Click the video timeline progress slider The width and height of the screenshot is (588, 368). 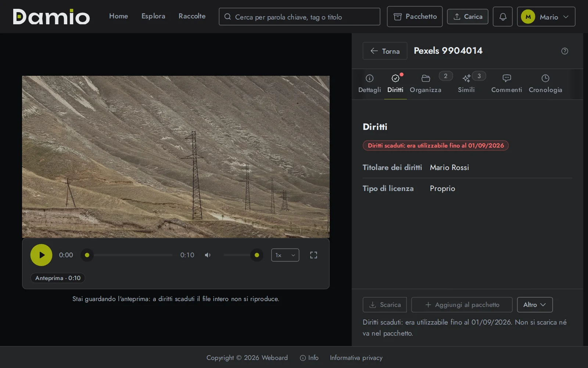pyautogui.click(x=130, y=255)
